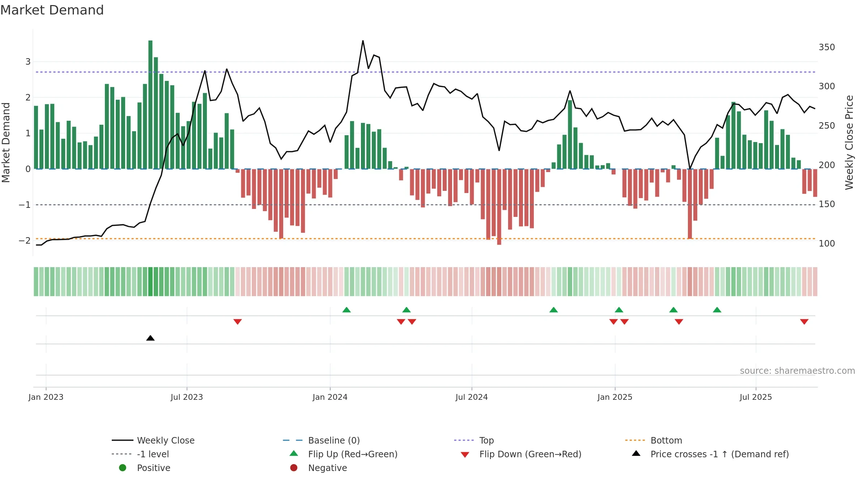The width and height of the screenshot is (868, 488).
Task: Click the Positive legend label
Action: tap(154, 468)
